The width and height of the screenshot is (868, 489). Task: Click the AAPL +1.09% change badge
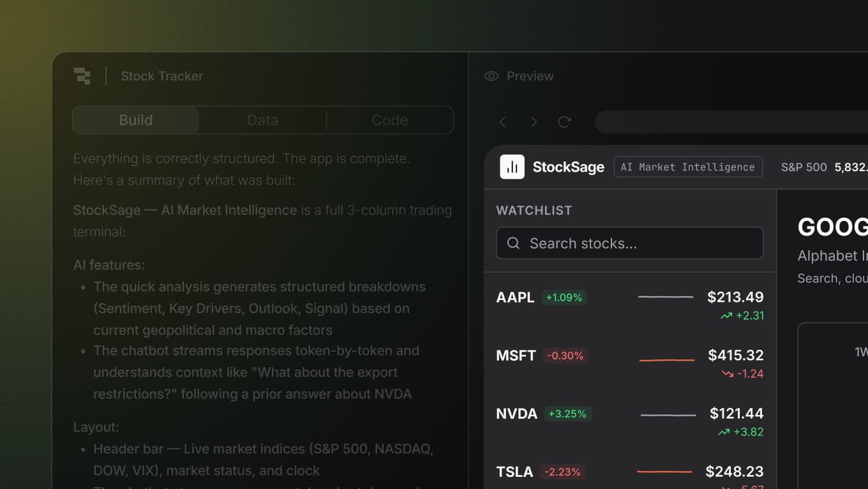coord(564,297)
